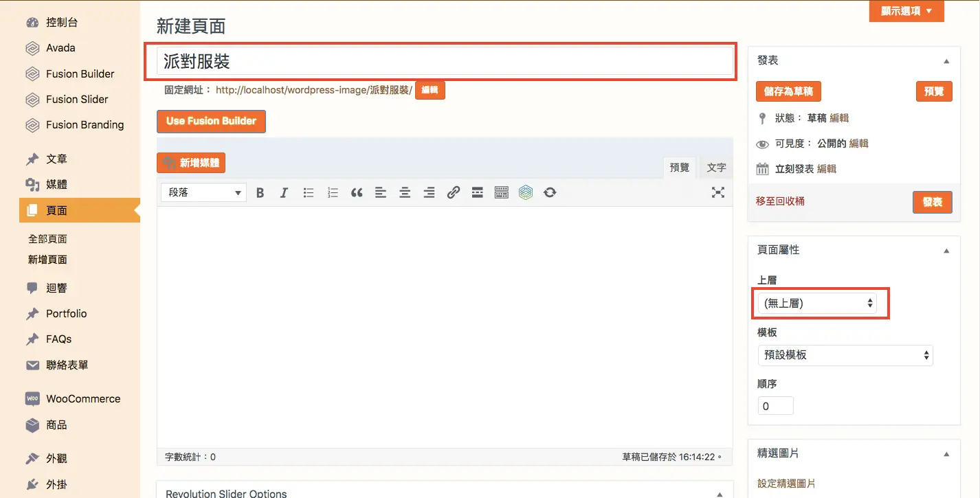The image size is (980, 498).
Task: Toggle bold formatting in editor toolbar
Action: pos(260,193)
